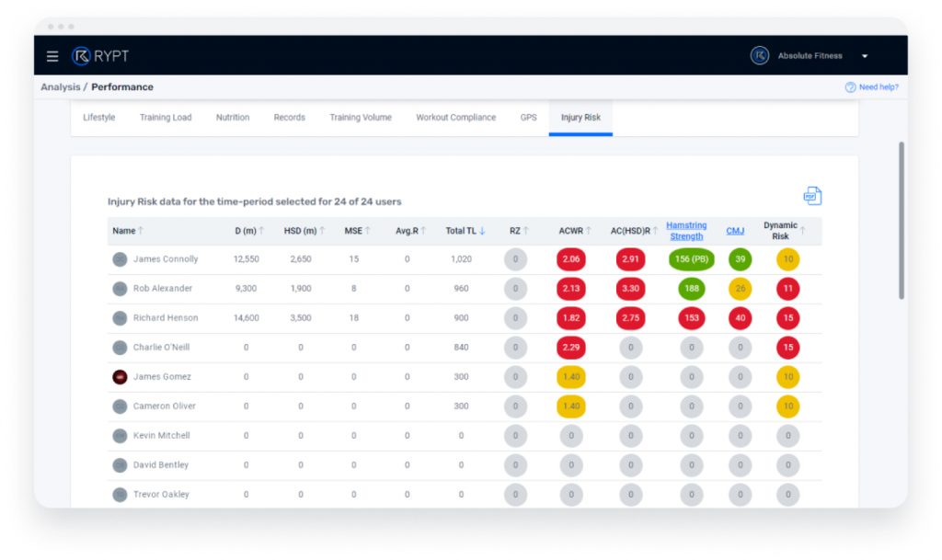Click James Gomez ACWR 1.40 yellow badge

pyautogui.click(x=571, y=377)
